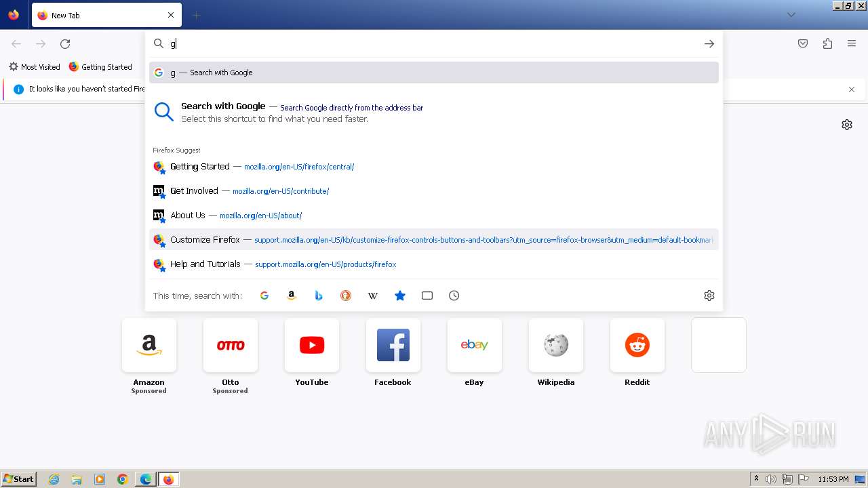Choose Search with Google shortcut tip
868x488 pixels.
(x=434, y=113)
